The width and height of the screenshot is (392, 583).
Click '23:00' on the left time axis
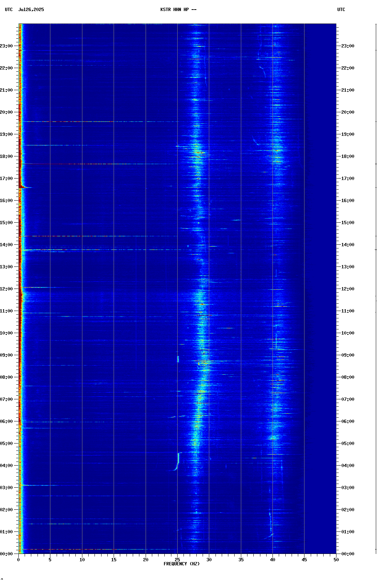point(6,46)
